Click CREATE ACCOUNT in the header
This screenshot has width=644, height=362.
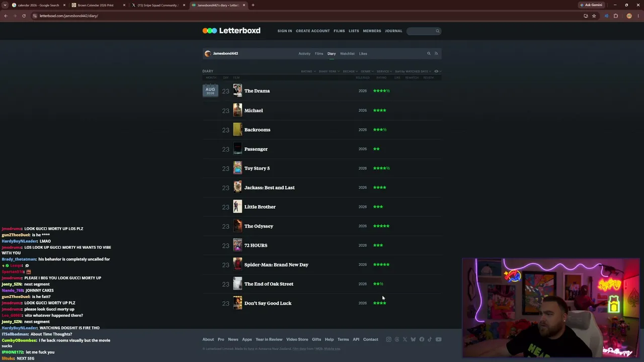tap(313, 31)
